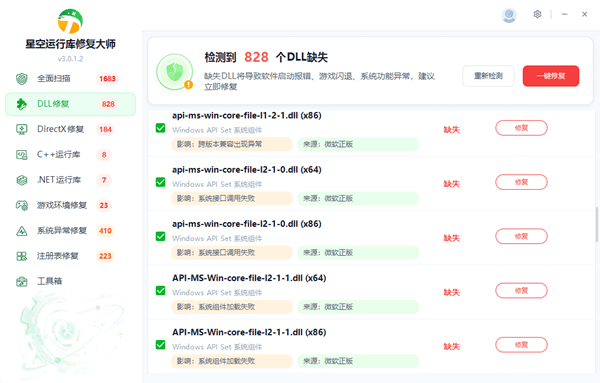This screenshot has height=383, width=600.
Task: Click the app logo at top left
Action: tap(70, 21)
